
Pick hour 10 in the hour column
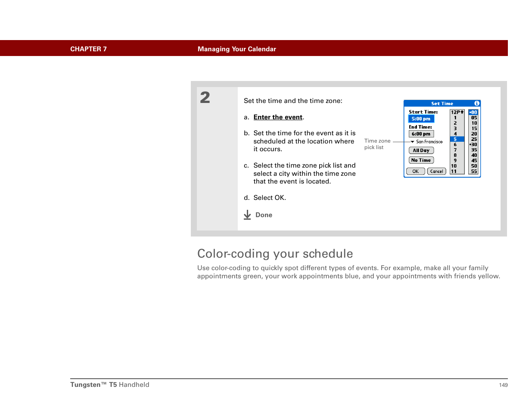(454, 166)
